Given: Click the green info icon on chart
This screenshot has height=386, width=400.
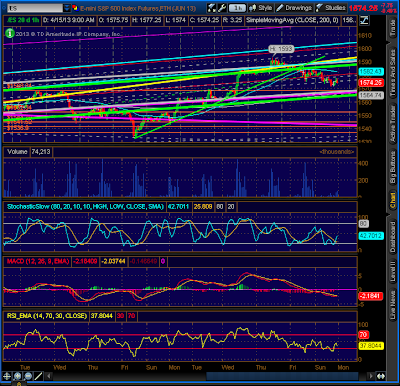Looking at the screenshot, I should click(x=10, y=33).
